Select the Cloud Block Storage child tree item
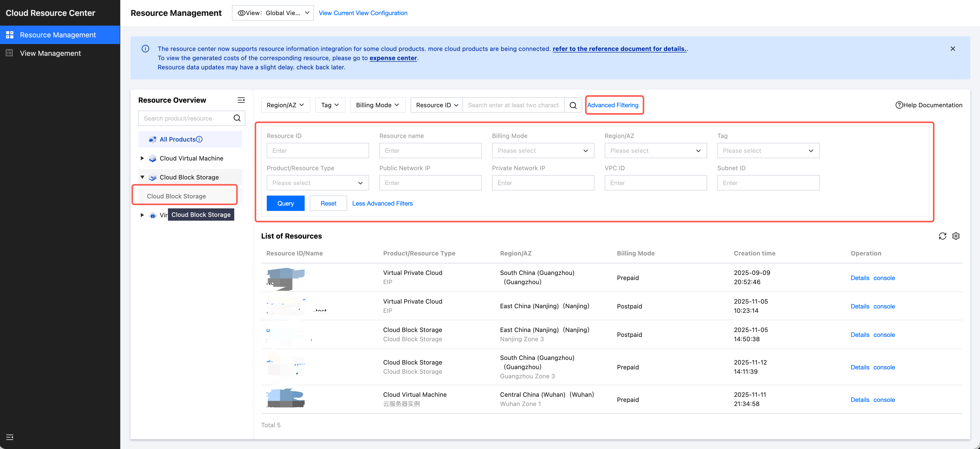980x449 pixels. [x=177, y=196]
